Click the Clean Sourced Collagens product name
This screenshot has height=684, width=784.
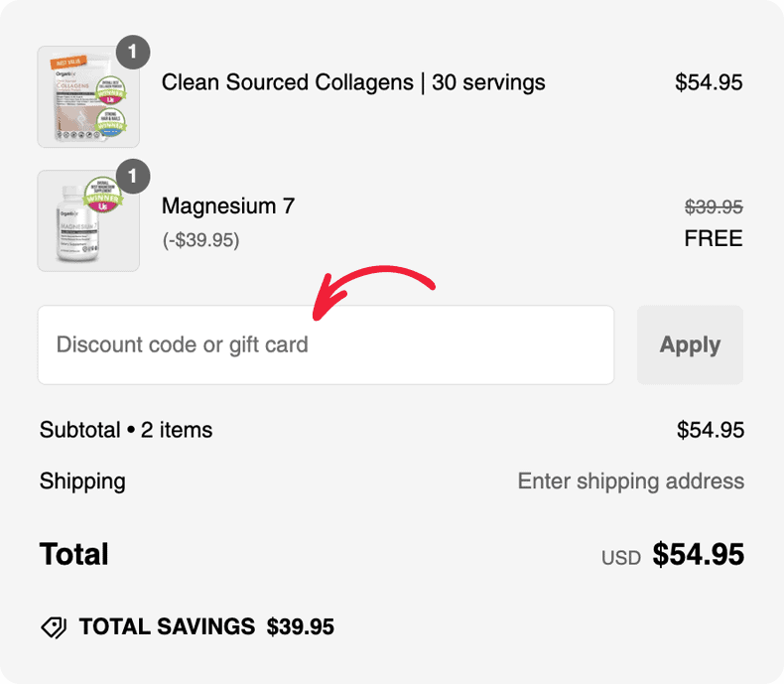[x=353, y=82]
